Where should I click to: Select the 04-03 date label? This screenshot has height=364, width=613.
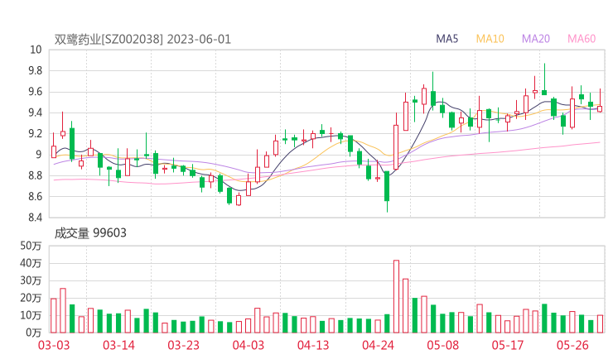(249, 345)
